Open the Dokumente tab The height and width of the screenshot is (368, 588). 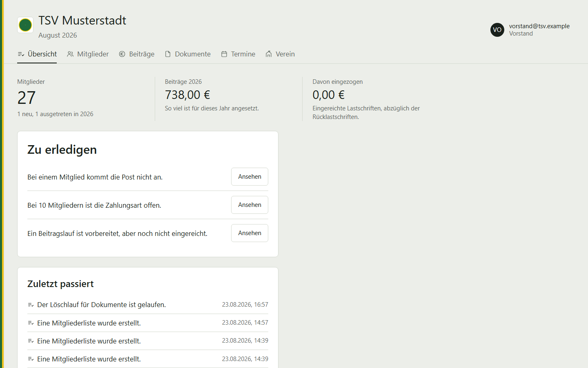pyautogui.click(x=188, y=54)
